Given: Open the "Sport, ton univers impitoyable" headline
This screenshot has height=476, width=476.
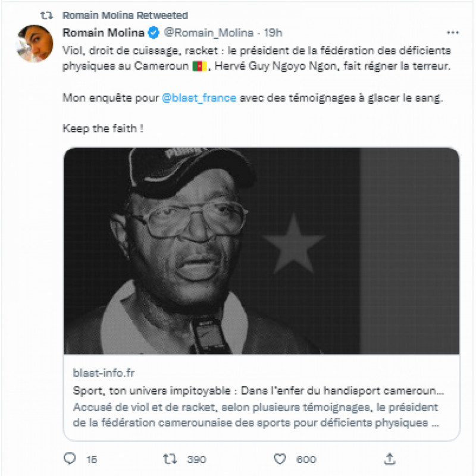Looking at the screenshot, I should [x=258, y=390].
